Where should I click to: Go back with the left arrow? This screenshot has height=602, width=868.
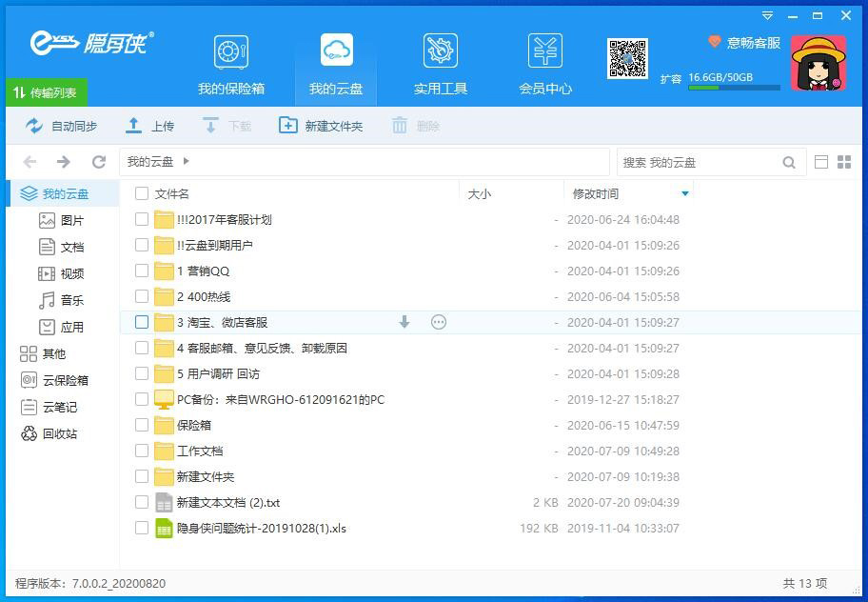(x=30, y=162)
